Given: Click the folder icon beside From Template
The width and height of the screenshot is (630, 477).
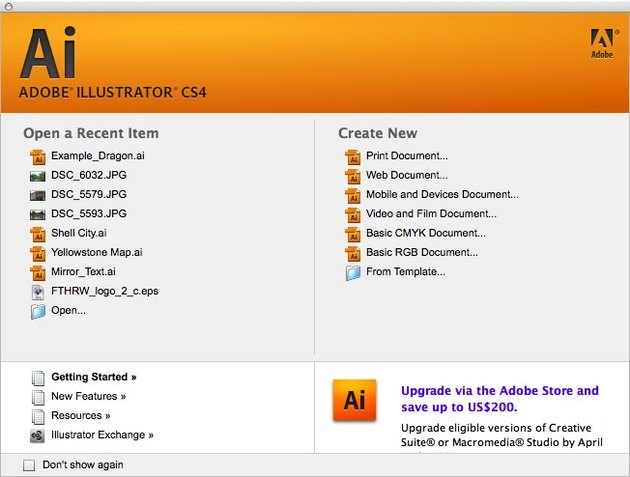Looking at the screenshot, I should (x=353, y=273).
